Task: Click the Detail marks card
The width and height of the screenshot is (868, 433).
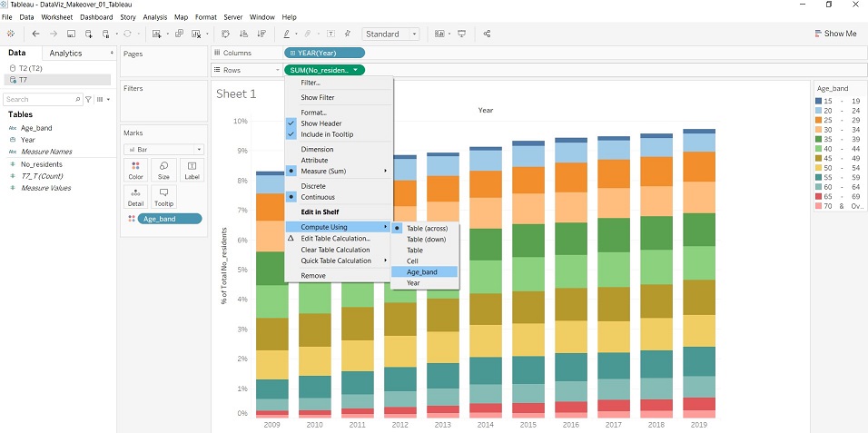Action: (x=135, y=196)
